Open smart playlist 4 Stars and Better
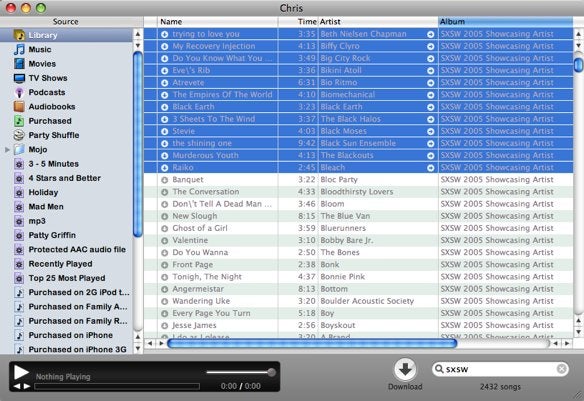584x401 pixels. pyautogui.click(x=19, y=178)
